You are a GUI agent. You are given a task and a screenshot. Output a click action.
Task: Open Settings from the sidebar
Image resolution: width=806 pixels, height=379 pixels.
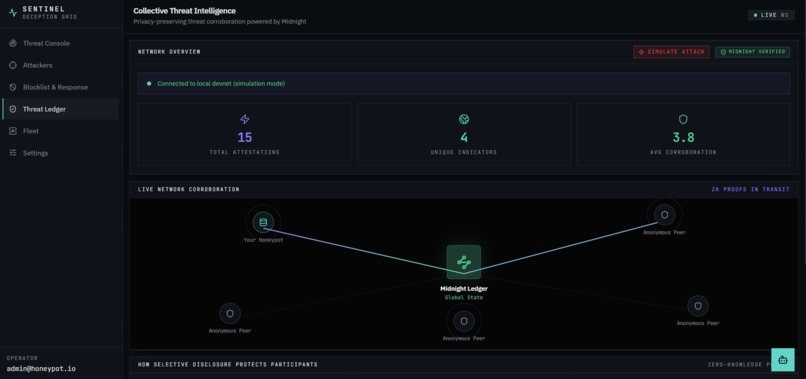click(x=60, y=153)
